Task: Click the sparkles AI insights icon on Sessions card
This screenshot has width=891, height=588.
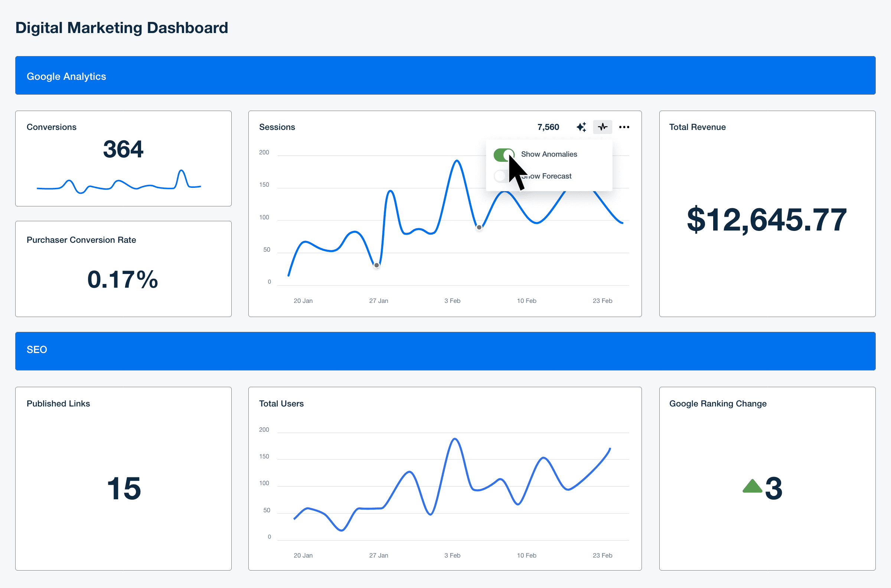Action: [581, 127]
